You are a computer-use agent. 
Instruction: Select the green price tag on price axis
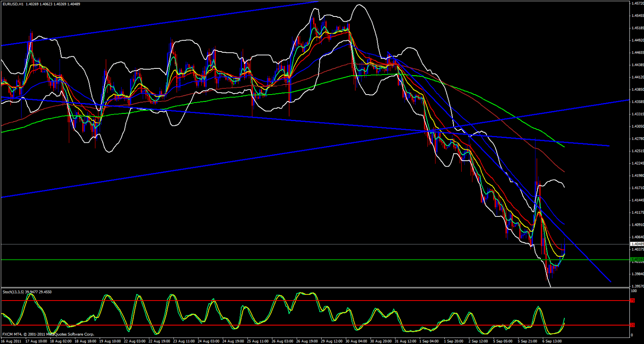[x=637, y=260]
